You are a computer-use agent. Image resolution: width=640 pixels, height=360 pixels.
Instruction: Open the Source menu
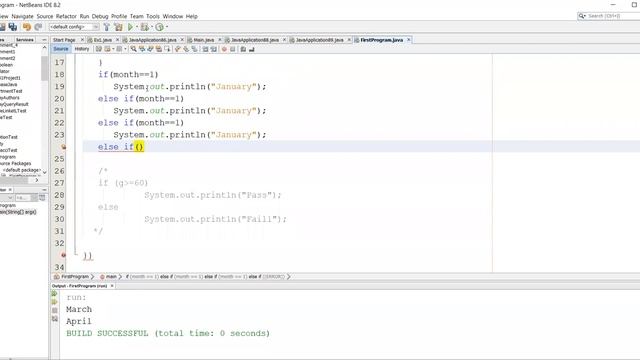point(45,16)
